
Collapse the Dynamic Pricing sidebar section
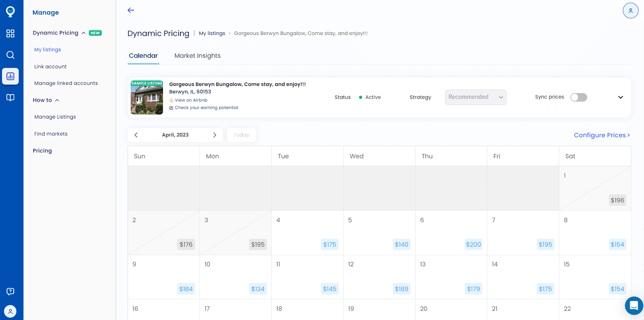point(83,33)
